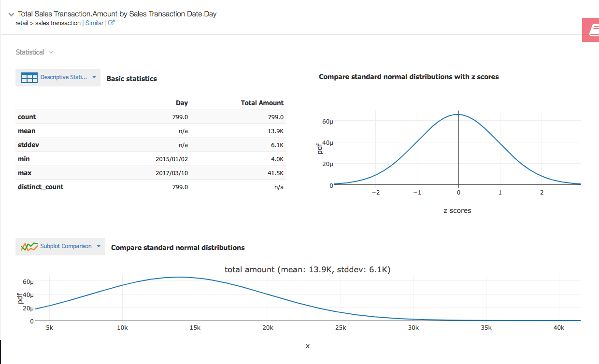The height and width of the screenshot is (364, 599).
Task: Click the 15k tick on bottom chart
Action: 195,328
